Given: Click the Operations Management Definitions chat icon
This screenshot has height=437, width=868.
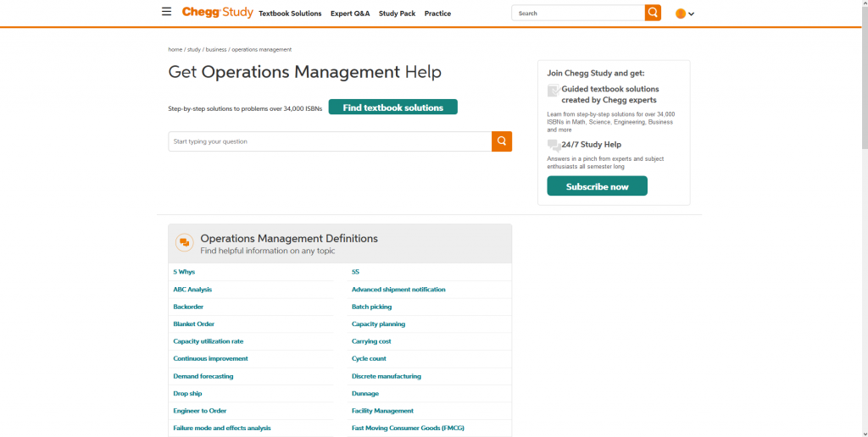Looking at the screenshot, I should click(x=184, y=243).
